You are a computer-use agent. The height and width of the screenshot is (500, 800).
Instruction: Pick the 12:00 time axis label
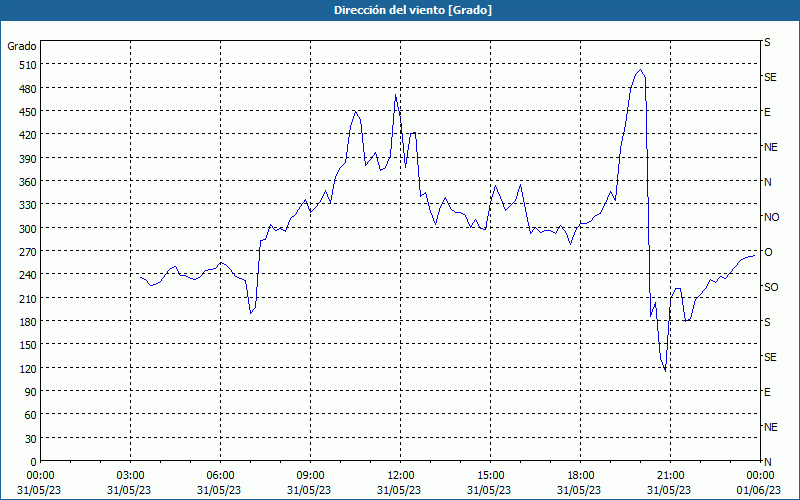pos(401,476)
